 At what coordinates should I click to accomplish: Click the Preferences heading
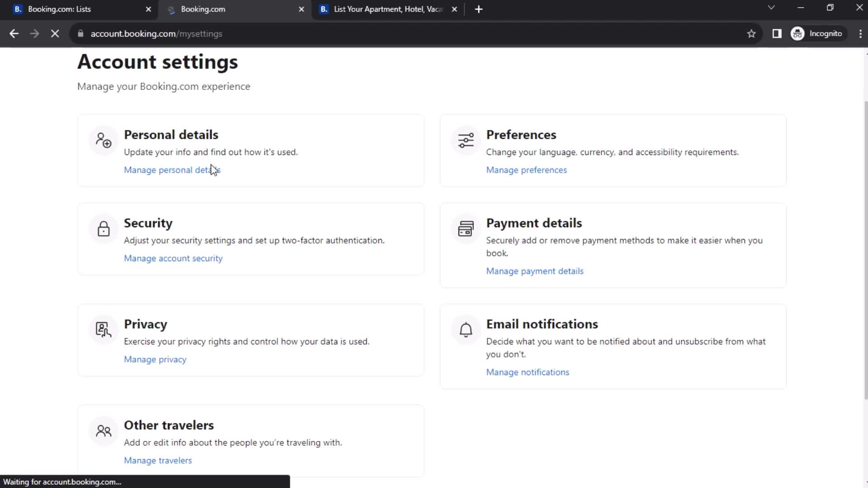point(521,135)
